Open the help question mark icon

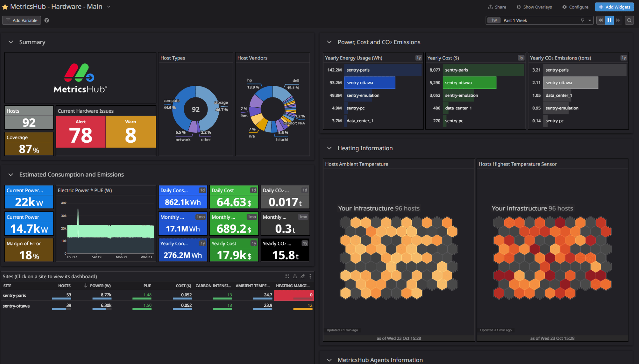47,20
